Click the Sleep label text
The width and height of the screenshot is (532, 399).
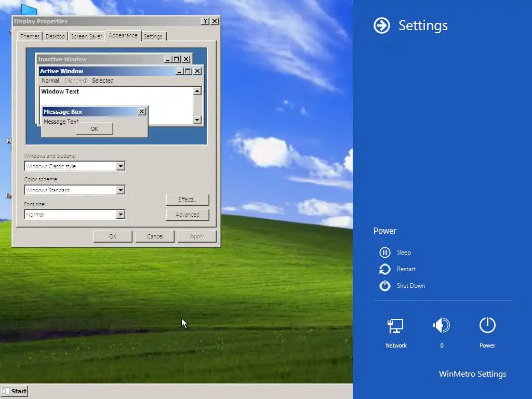point(404,252)
